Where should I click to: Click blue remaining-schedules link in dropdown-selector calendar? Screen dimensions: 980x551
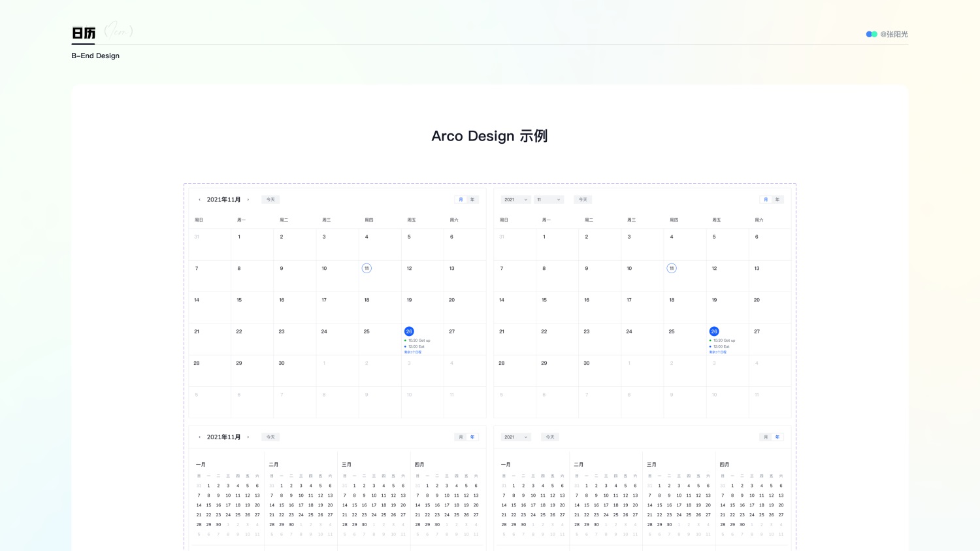(x=718, y=352)
